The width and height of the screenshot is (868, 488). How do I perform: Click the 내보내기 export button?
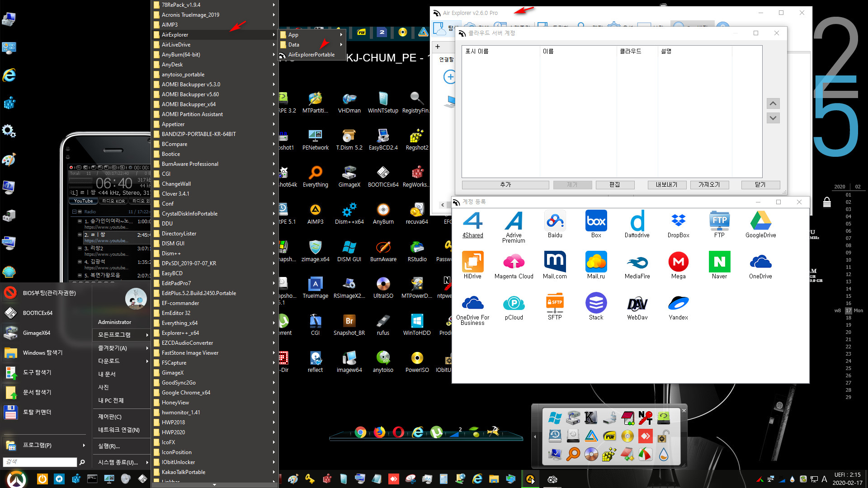pos(667,185)
